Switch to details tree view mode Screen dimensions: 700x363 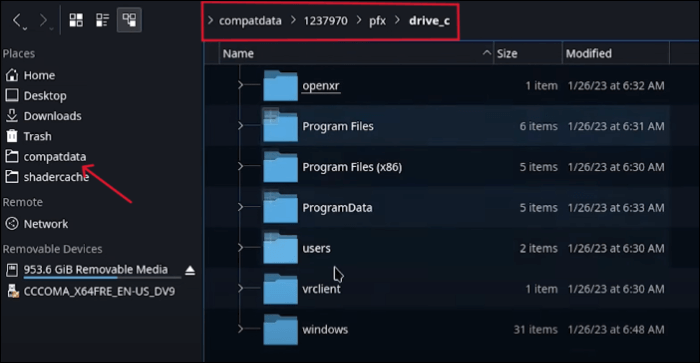click(x=129, y=20)
